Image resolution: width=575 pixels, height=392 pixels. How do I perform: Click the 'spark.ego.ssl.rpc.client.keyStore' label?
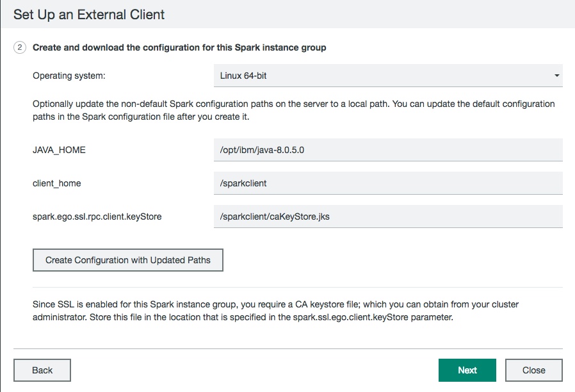pyautogui.click(x=97, y=216)
